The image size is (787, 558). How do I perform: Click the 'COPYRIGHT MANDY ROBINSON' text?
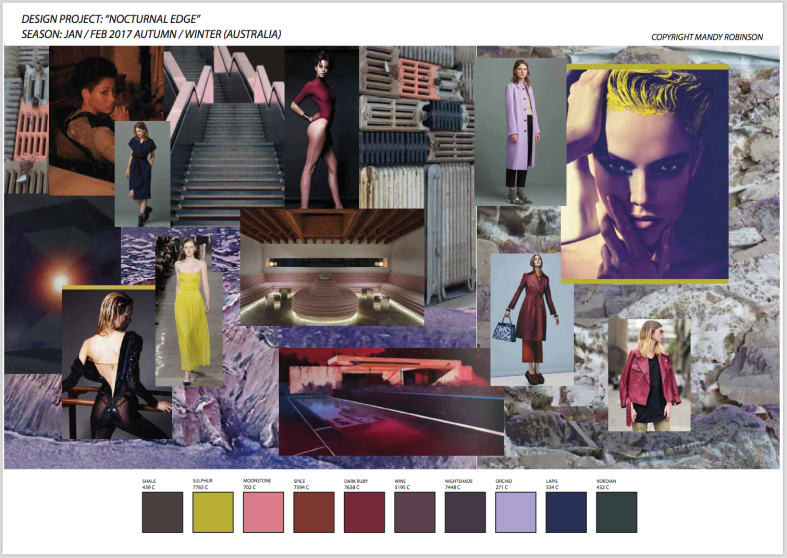(x=707, y=37)
